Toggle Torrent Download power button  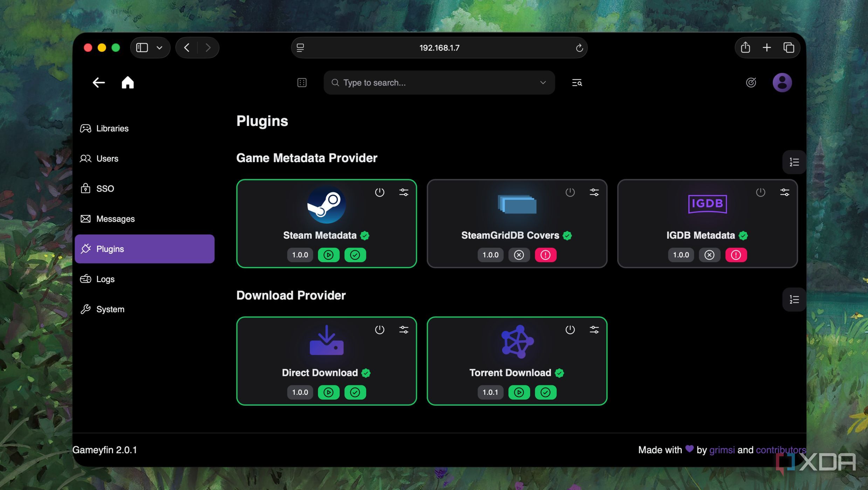[570, 330]
